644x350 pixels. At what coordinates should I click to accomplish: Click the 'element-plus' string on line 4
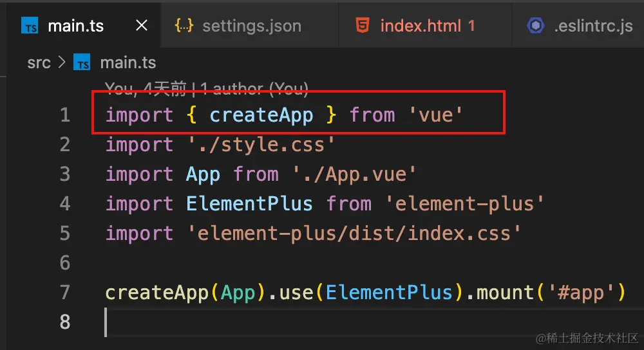coord(464,204)
